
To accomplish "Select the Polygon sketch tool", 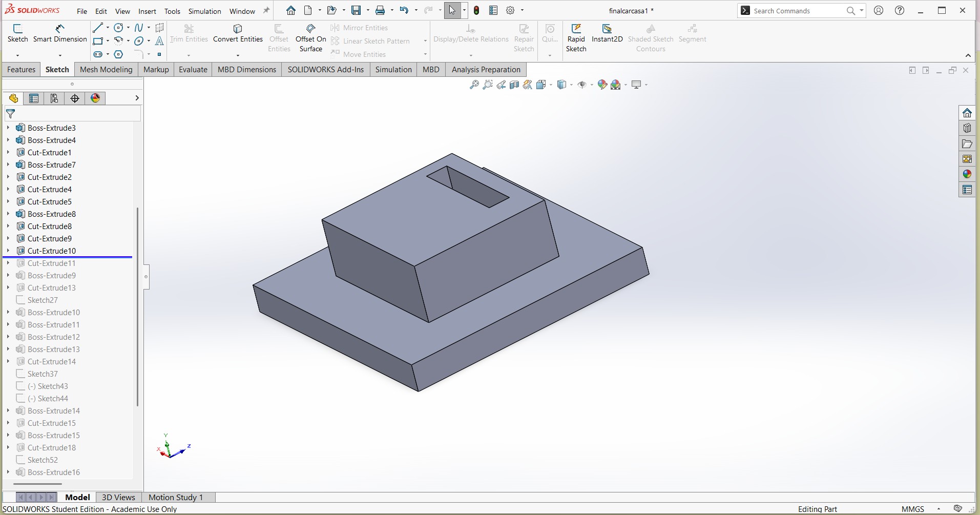I will [118, 54].
